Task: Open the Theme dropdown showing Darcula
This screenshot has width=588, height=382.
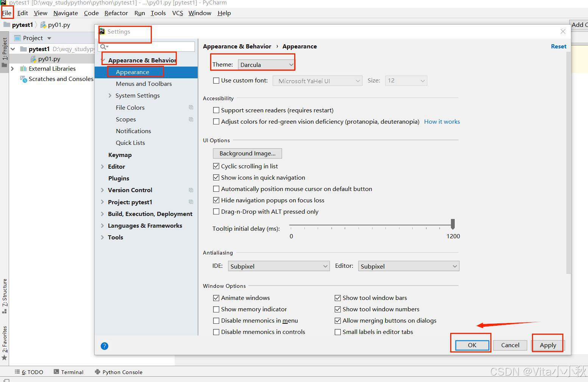Action: click(x=266, y=65)
